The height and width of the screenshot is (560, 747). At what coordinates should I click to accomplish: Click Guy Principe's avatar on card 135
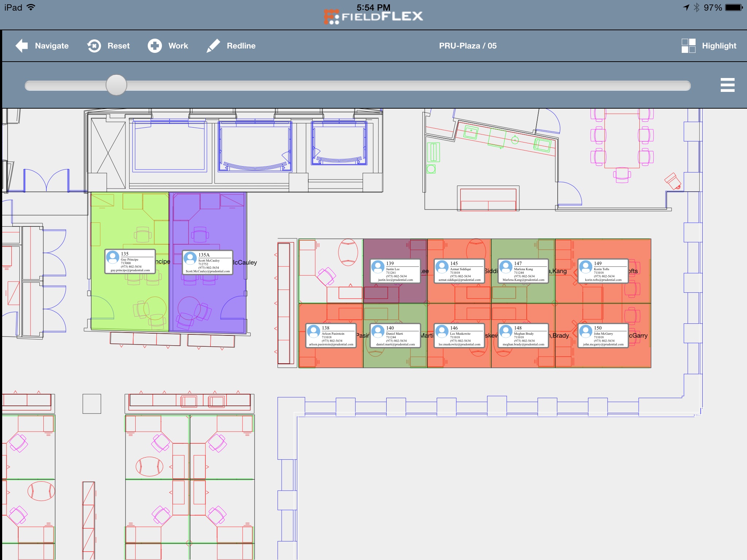click(x=113, y=257)
